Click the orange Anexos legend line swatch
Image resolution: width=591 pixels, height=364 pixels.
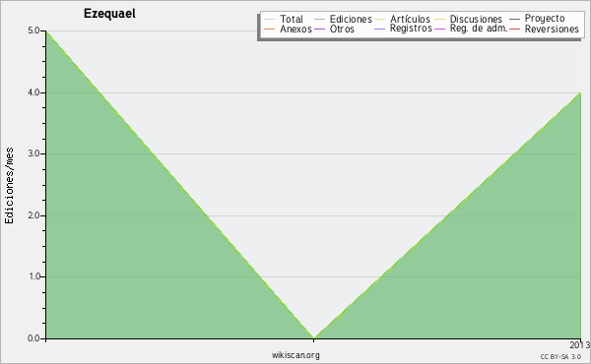coord(270,29)
